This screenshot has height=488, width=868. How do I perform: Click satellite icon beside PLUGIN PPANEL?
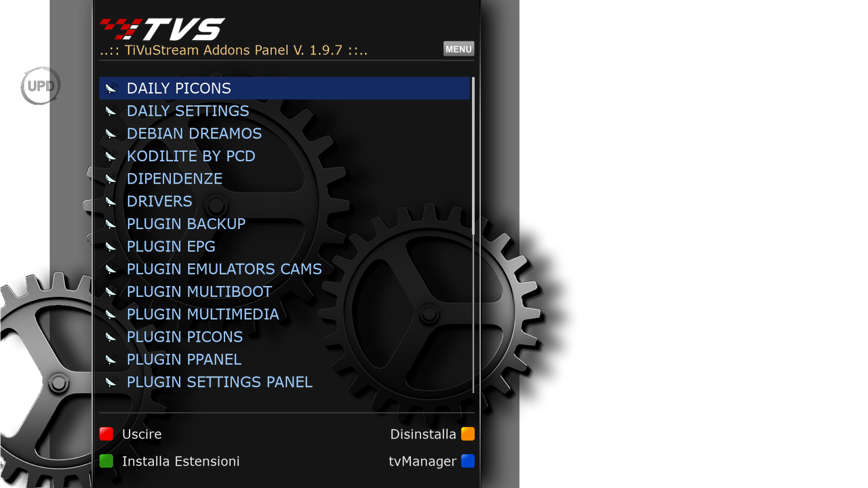tap(111, 359)
